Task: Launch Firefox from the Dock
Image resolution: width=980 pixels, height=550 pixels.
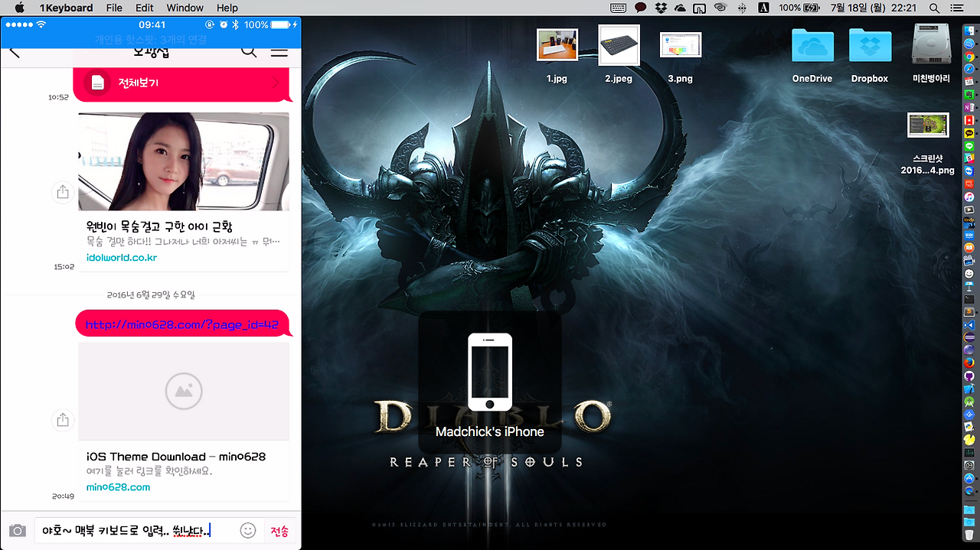Action: [x=968, y=363]
